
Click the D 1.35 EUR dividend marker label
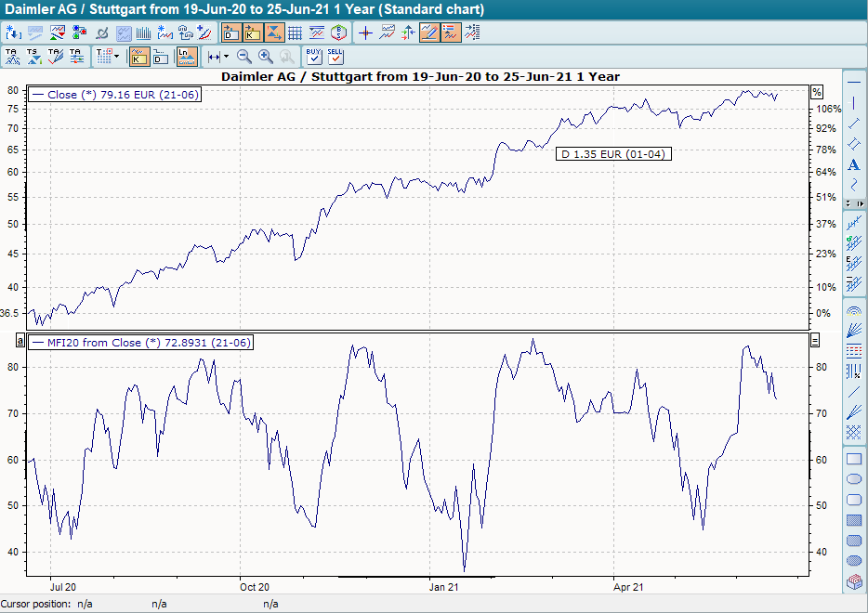click(x=613, y=154)
